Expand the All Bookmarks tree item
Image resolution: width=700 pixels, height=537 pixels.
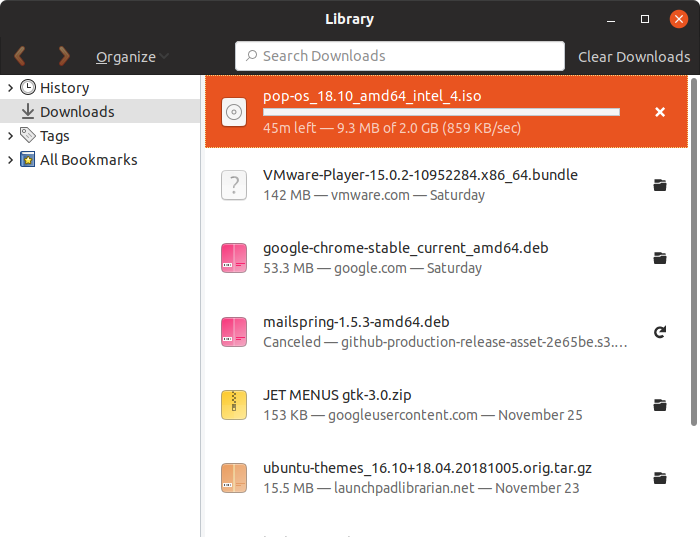tap(10, 159)
